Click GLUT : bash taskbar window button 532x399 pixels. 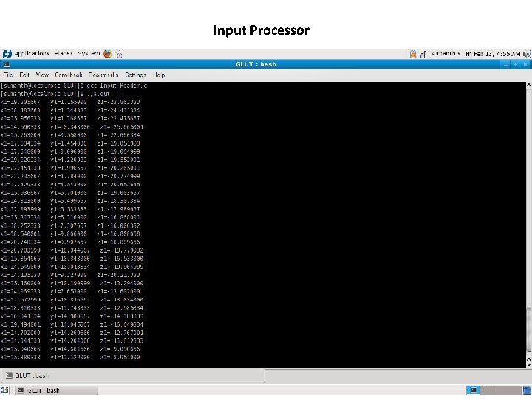pos(56,391)
